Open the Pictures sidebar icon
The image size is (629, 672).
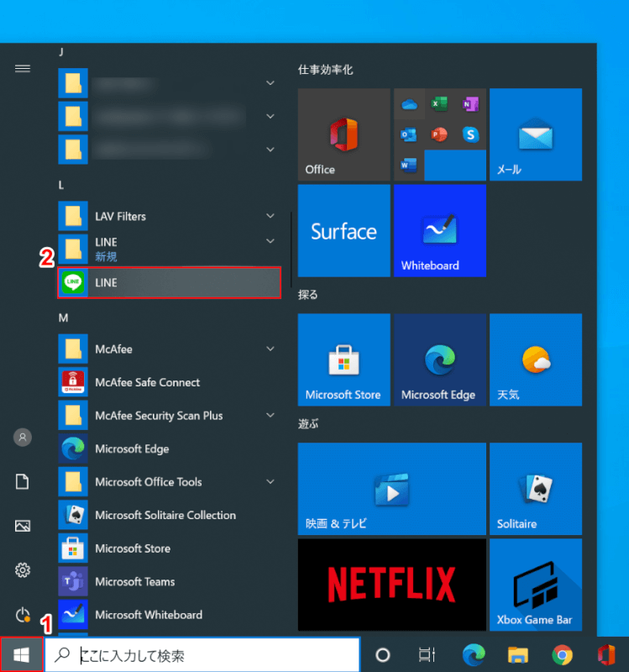pyautogui.click(x=23, y=526)
